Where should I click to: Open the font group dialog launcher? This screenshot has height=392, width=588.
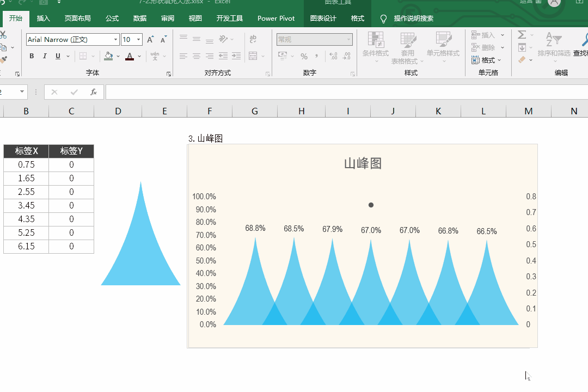point(169,73)
